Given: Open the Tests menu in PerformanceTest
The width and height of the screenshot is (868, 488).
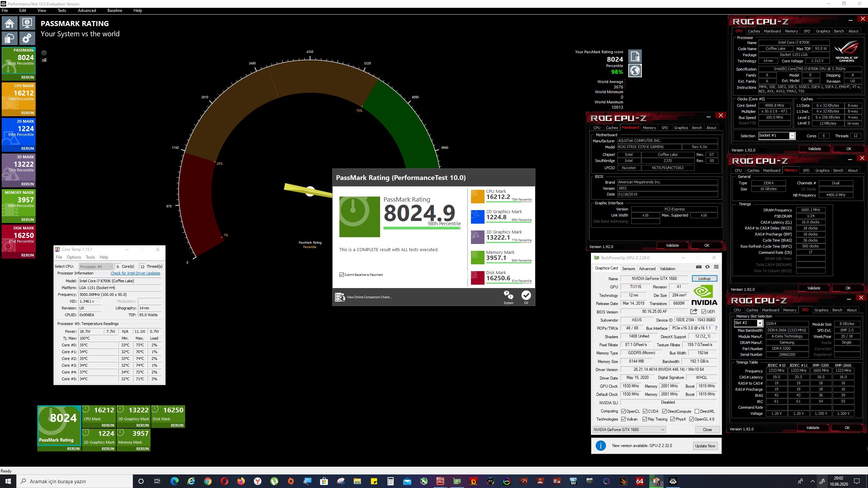Looking at the screenshot, I should click(62, 11).
